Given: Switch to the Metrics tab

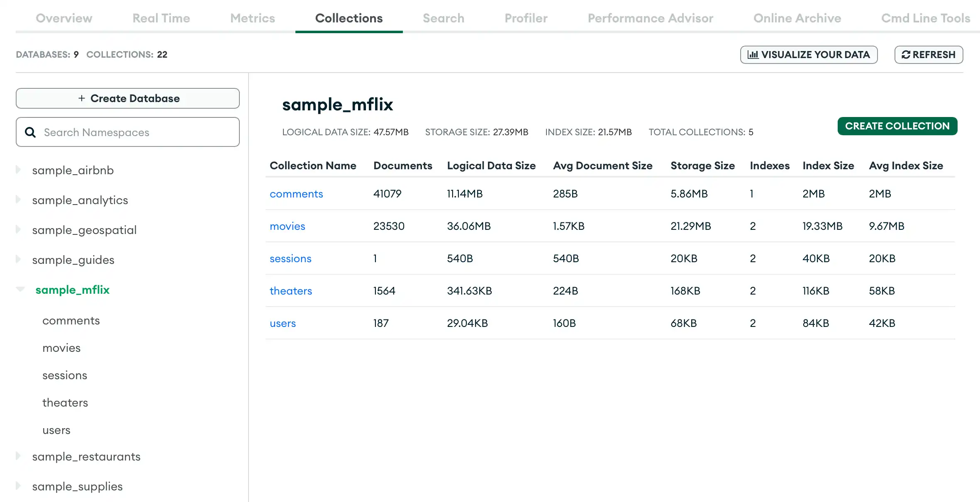Looking at the screenshot, I should point(252,18).
